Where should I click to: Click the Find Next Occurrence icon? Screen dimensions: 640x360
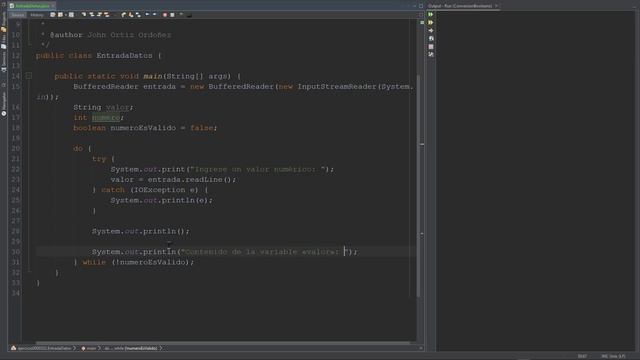[x=100, y=15]
